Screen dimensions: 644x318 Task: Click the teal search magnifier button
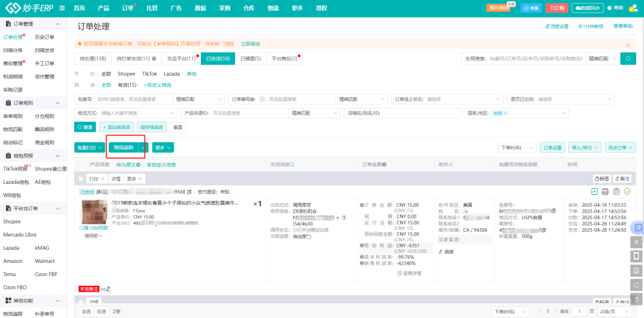click(628, 59)
